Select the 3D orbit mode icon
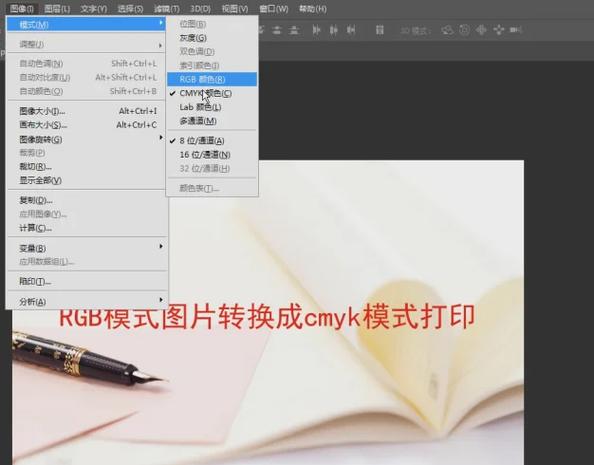Viewport: 594px width, 465px height. click(x=447, y=30)
